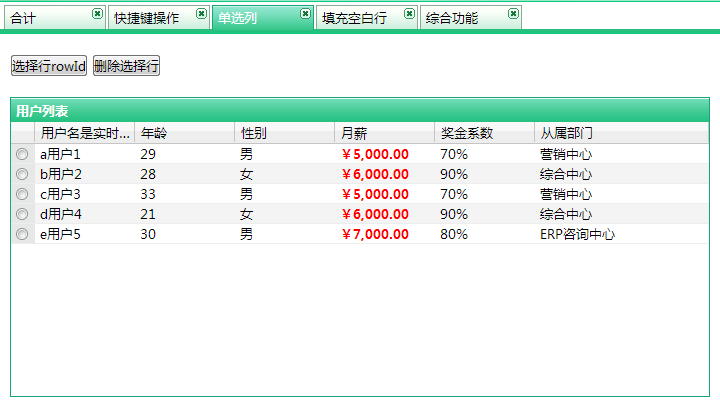This screenshot has width=720, height=403.
Task: Click the 奖金系数 column header
Action: click(485, 133)
